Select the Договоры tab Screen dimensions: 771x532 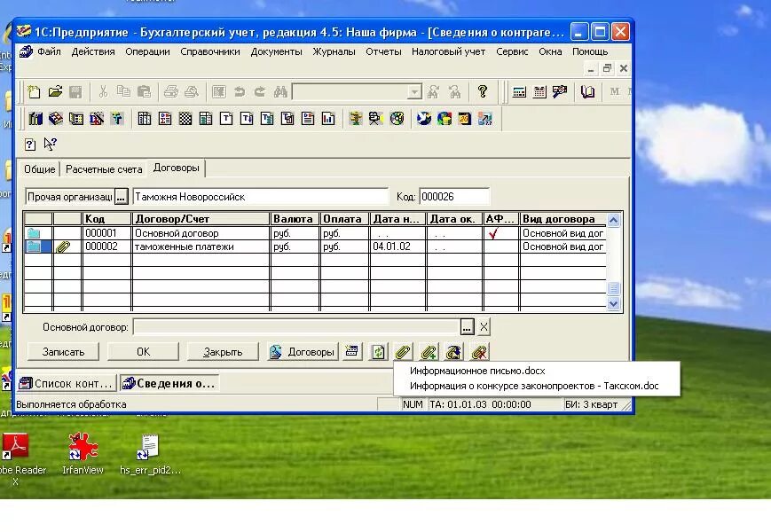coord(176,168)
